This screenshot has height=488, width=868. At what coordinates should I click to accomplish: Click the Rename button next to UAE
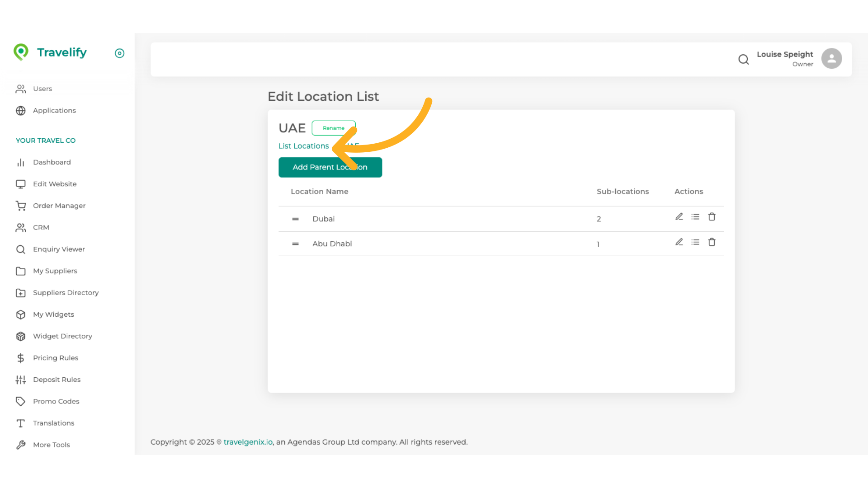pos(334,128)
